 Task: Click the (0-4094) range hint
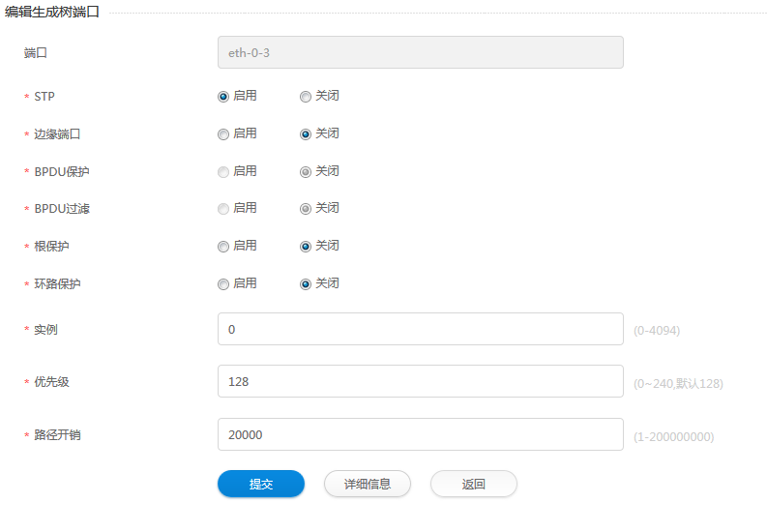coord(657,331)
